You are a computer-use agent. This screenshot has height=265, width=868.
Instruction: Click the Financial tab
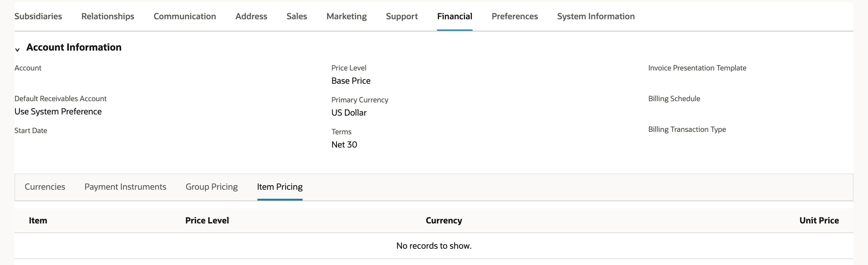pos(454,16)
